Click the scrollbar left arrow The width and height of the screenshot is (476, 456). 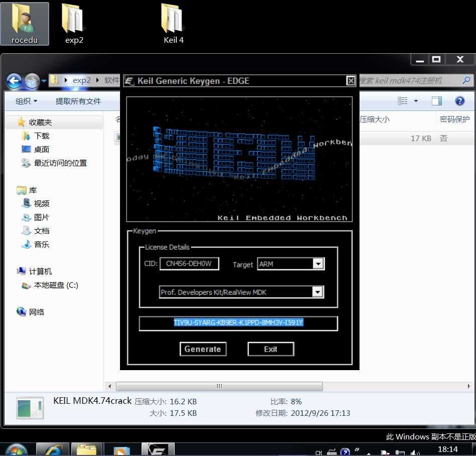[109, 386]
